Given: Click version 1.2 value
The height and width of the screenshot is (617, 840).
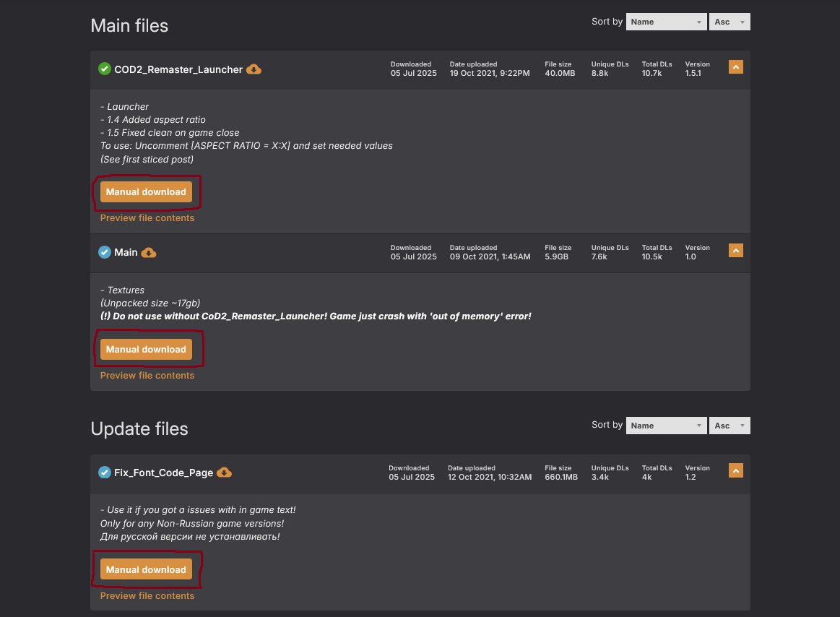Looking at the screenshot, I should [690, 477].
